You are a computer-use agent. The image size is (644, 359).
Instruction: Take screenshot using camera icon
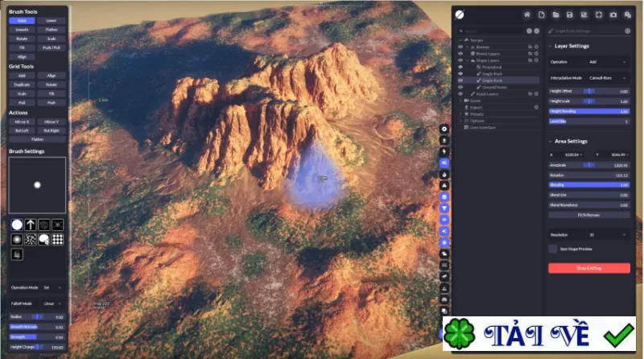coord(613,14)
